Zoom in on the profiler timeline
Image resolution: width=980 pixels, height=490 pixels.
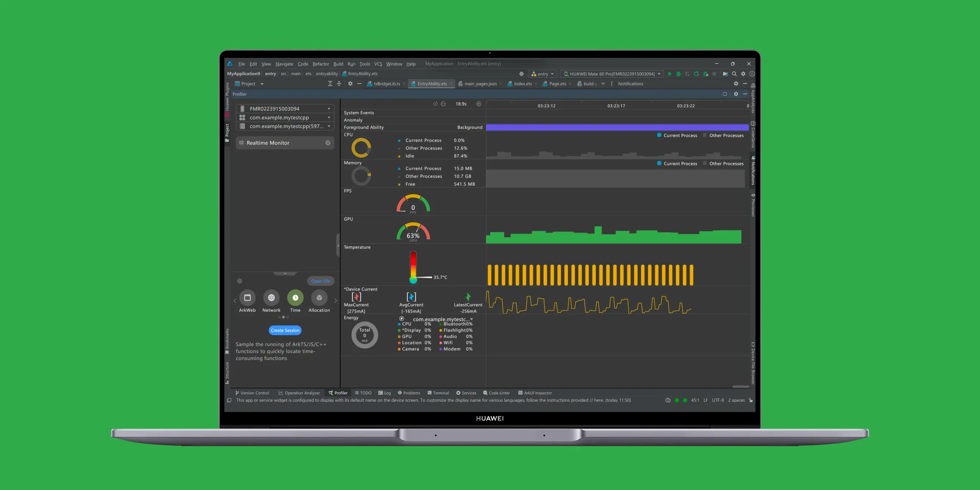479,104
